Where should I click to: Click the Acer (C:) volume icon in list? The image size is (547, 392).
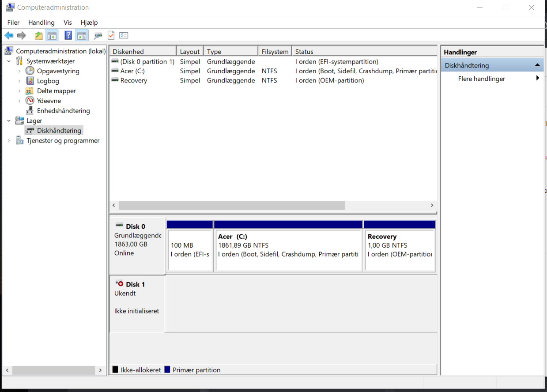(x=115, y=71)
